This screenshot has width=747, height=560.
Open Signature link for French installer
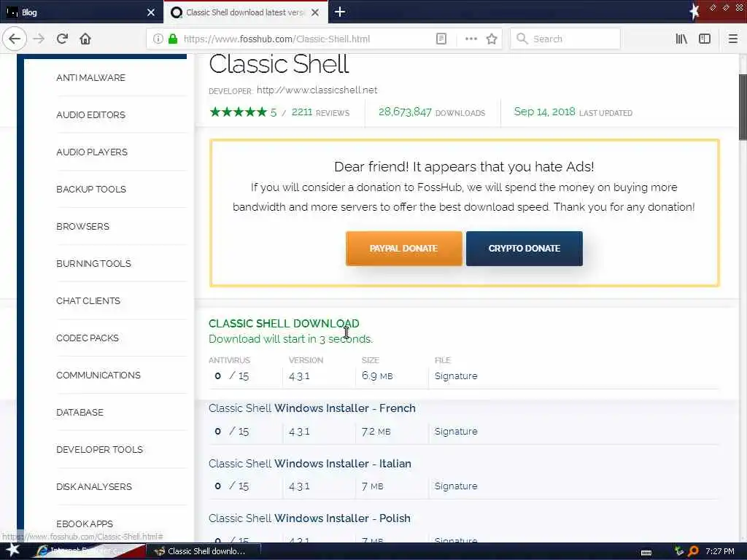(x=456, y=431)
